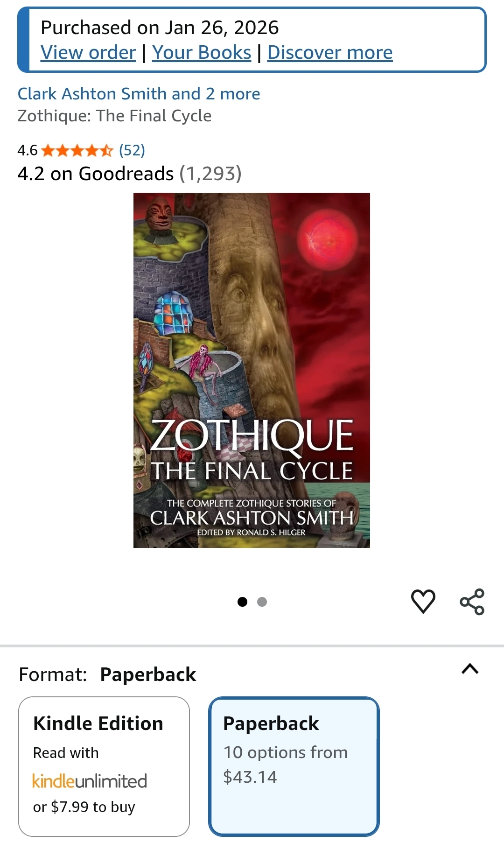
Task: Open the 52 customer reviews count
Action: [x=132, y=150]
